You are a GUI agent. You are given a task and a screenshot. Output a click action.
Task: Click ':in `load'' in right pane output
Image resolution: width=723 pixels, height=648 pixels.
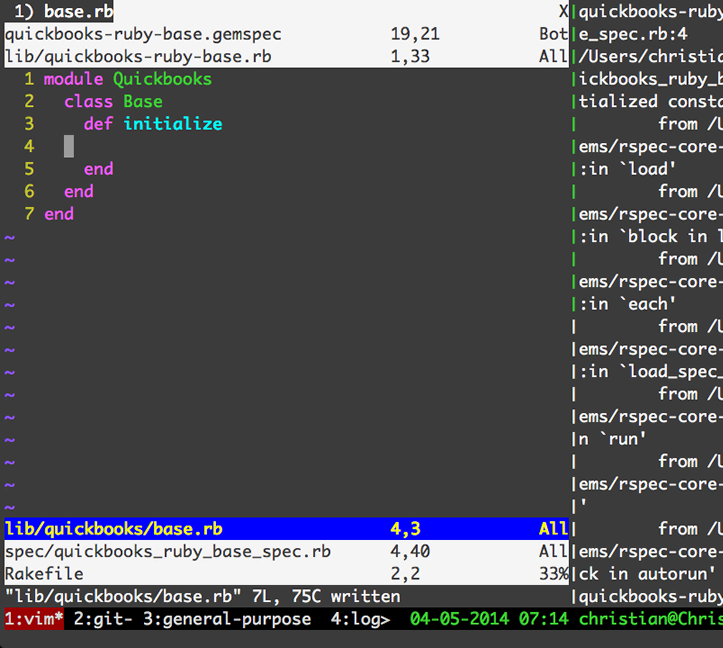628,169
